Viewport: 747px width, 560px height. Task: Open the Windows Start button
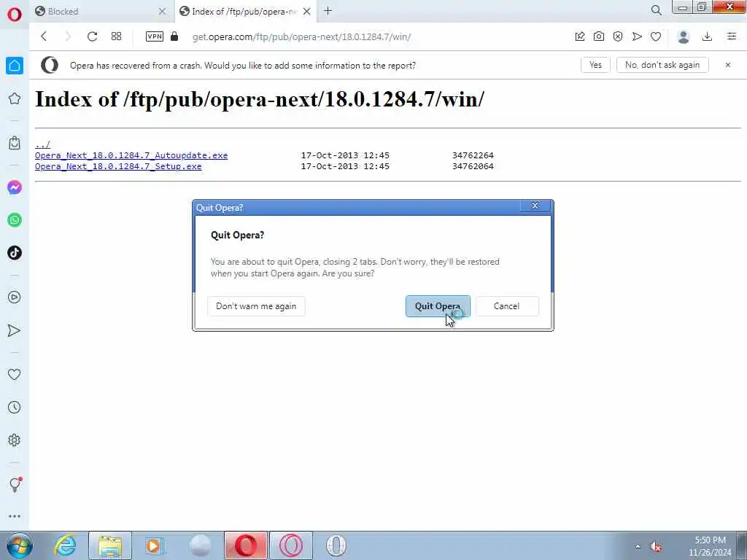pos(20,545)
